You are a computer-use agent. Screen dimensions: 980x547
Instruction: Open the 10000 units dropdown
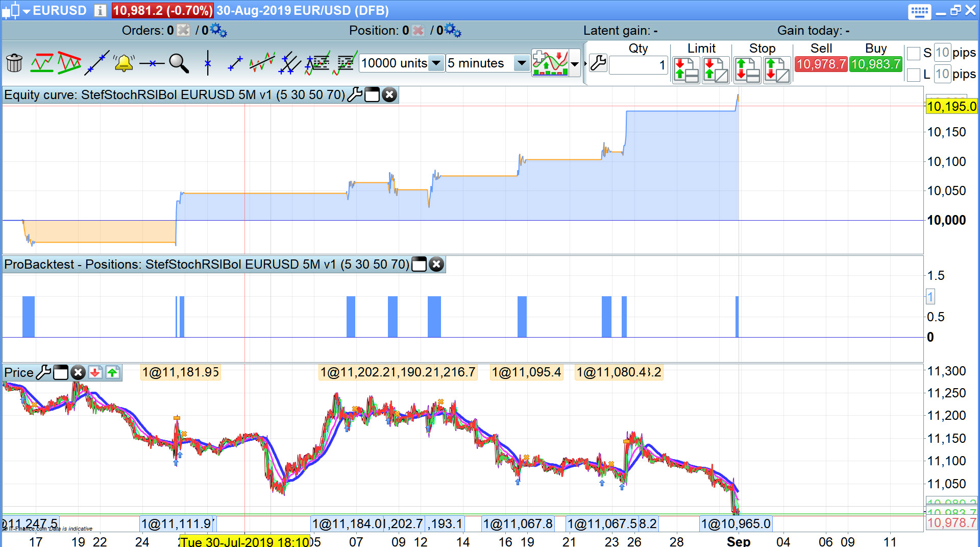(436, 63)
